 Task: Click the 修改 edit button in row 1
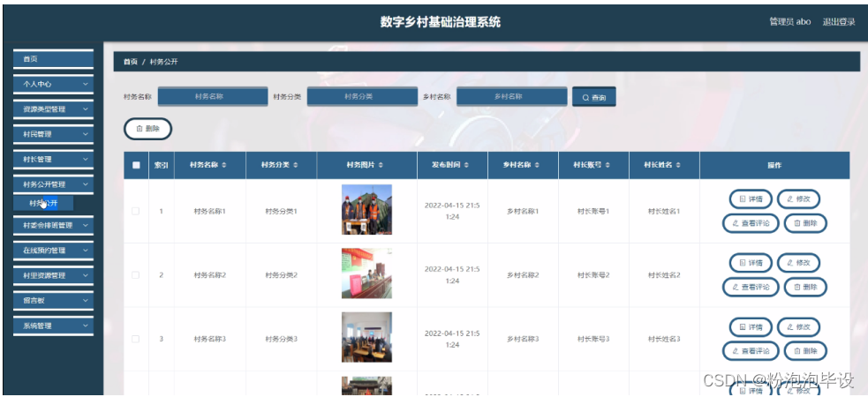point(798,198)
